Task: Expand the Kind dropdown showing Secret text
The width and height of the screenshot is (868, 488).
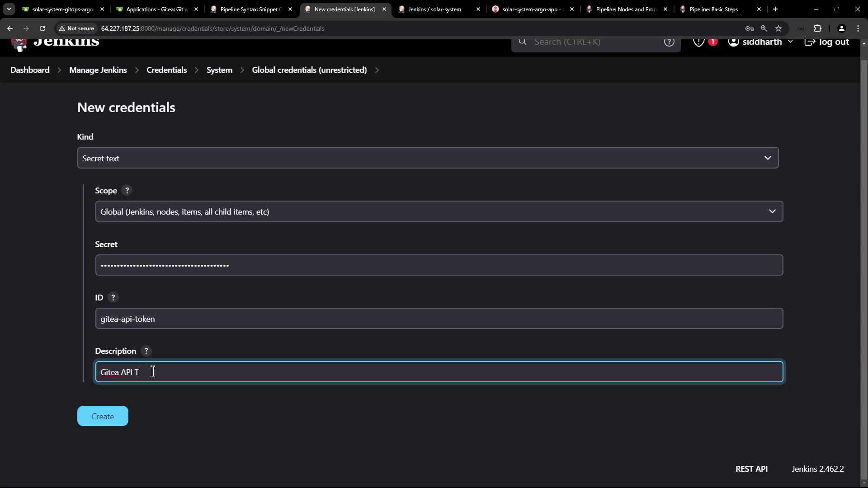Action: [x=427, y=158]
